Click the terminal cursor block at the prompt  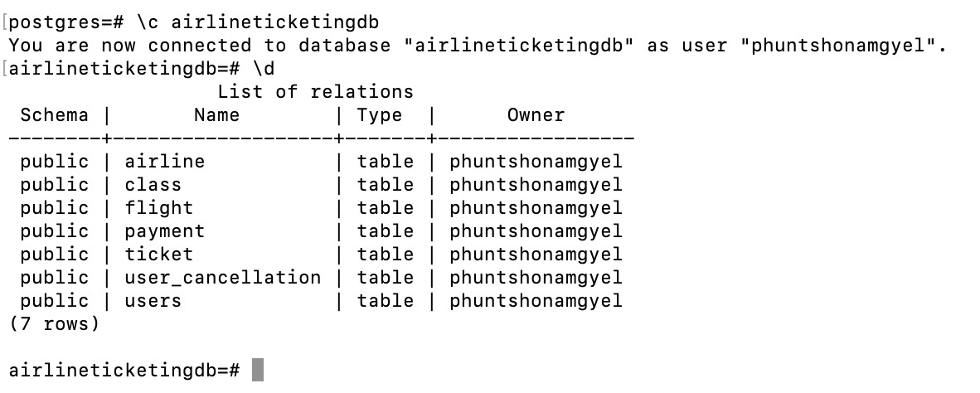tap(258, 370)
